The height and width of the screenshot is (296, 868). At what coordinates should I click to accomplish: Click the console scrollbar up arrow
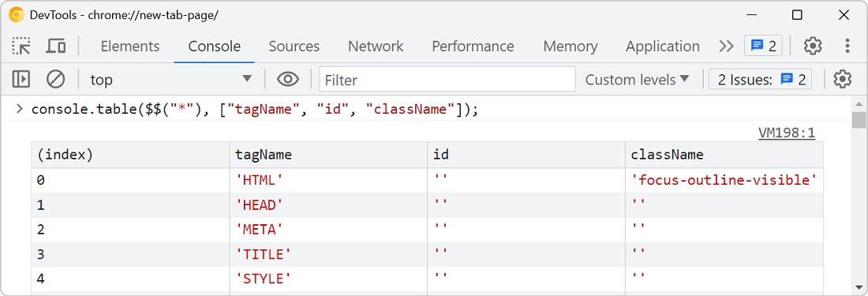pos(859,103)
